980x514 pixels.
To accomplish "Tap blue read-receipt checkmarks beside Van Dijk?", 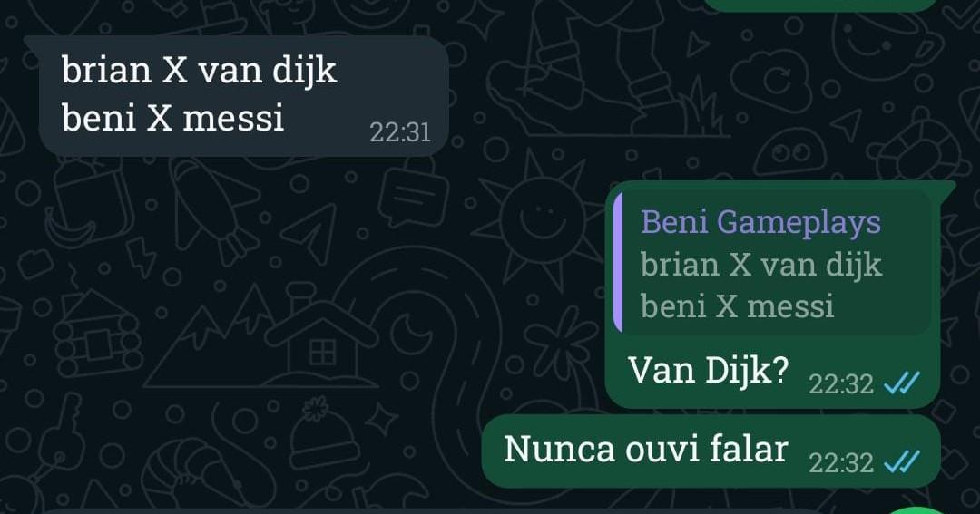I will 902,383.
